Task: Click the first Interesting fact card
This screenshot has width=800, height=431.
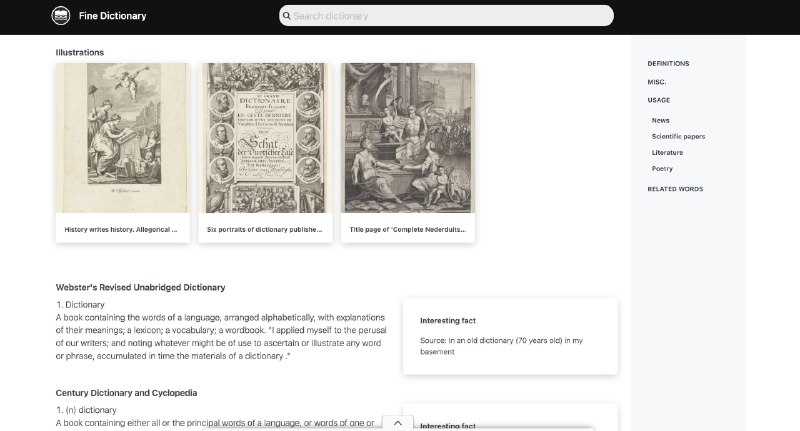Action: (x=510, y=336)
